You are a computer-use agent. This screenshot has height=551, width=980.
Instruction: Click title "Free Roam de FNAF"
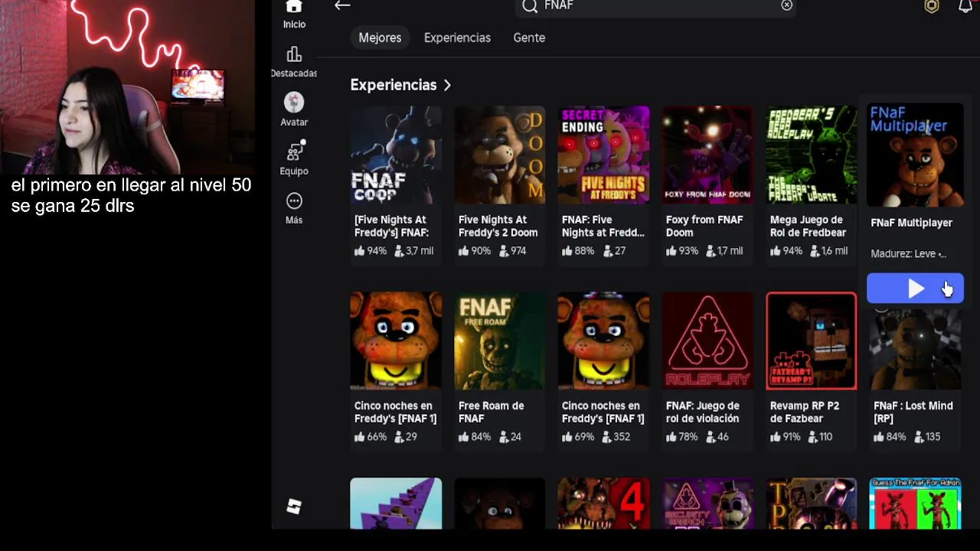point(491,412)
